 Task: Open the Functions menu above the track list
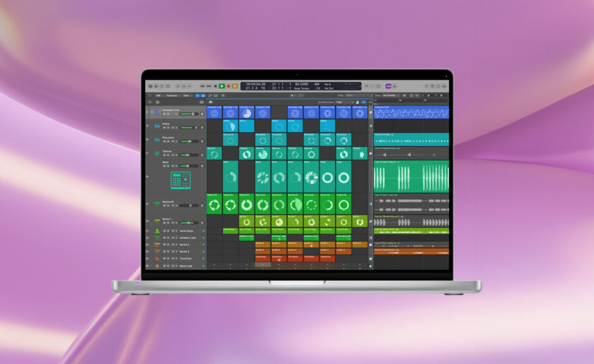[171, 95]
